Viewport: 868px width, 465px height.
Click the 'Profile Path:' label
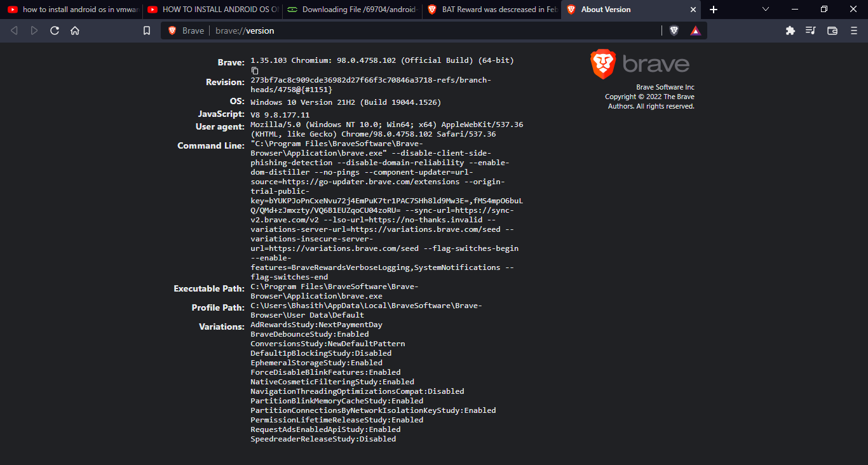tap(218, 307)
